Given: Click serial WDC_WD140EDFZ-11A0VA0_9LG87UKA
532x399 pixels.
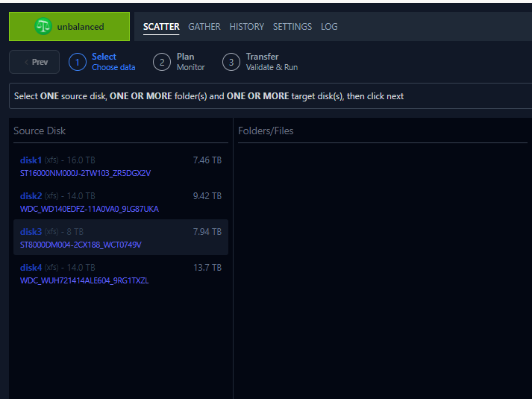Looking at the screenshot, I should click(x=90, y=209).
